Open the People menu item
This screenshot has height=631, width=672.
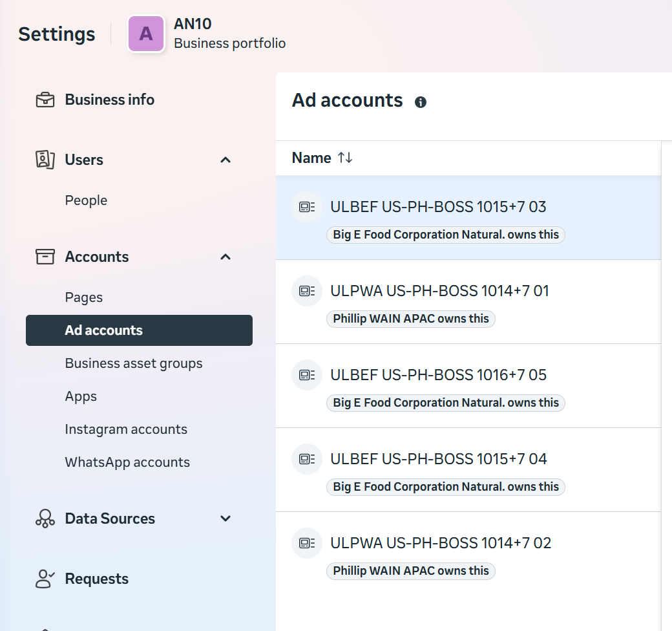(x=86, y=200)
